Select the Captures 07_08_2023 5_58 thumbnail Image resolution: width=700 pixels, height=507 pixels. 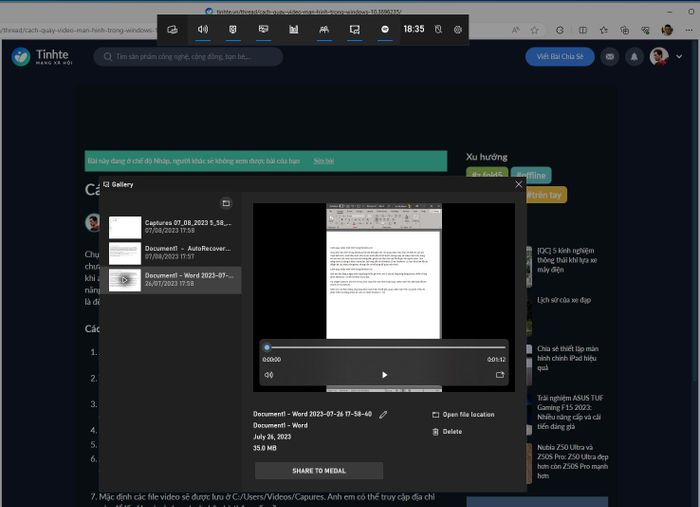click(125, 227)
